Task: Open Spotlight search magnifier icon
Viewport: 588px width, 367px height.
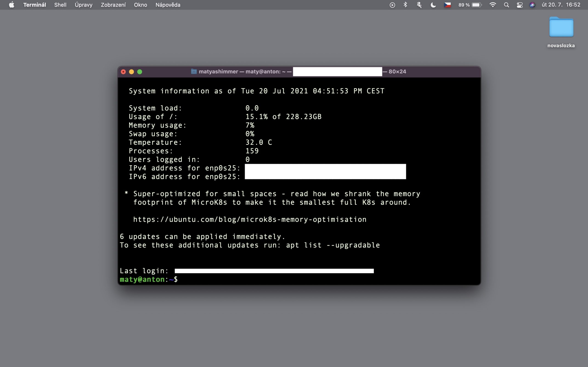Action: 506,5
